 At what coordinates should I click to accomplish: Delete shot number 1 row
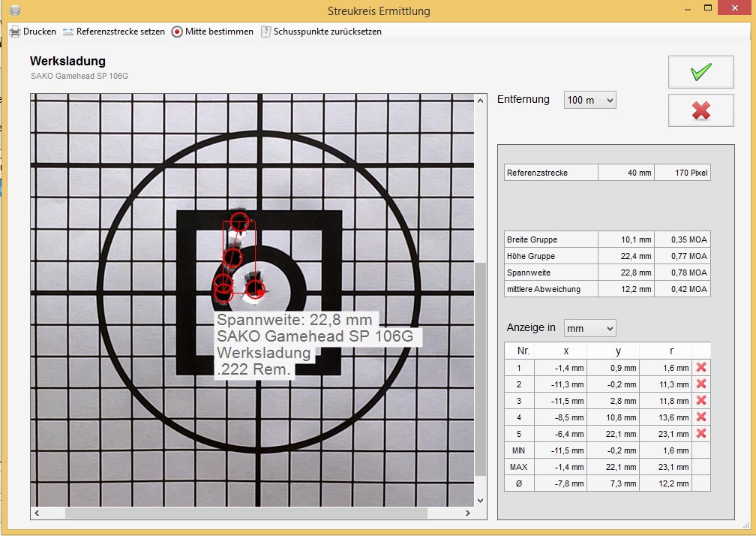(x=701, y=368)
